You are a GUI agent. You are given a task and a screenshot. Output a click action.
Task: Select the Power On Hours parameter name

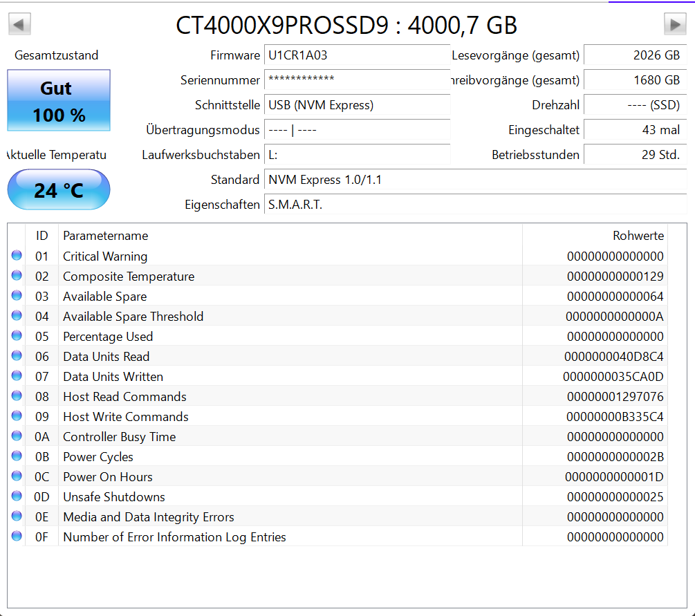pos(108,477)
